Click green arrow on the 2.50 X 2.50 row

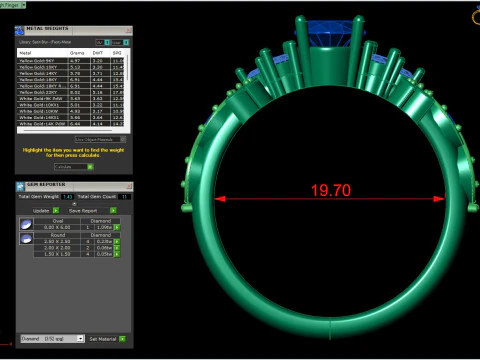pos(117,242)
